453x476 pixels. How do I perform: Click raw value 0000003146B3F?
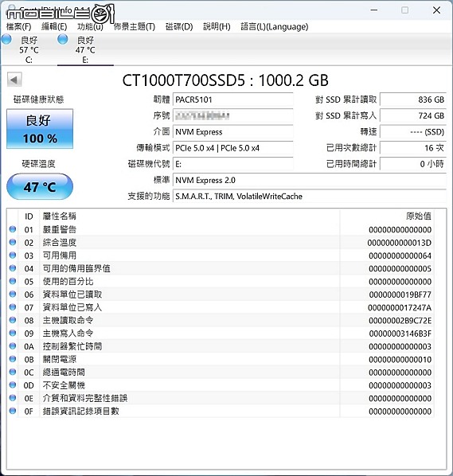[400, 334]
